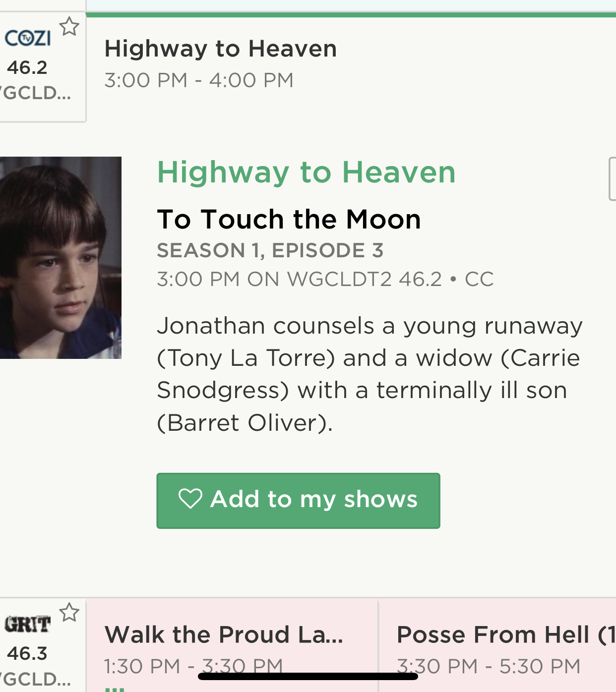Tap the WGCLD callsign under GRIT 46.3

pos(36,679)
